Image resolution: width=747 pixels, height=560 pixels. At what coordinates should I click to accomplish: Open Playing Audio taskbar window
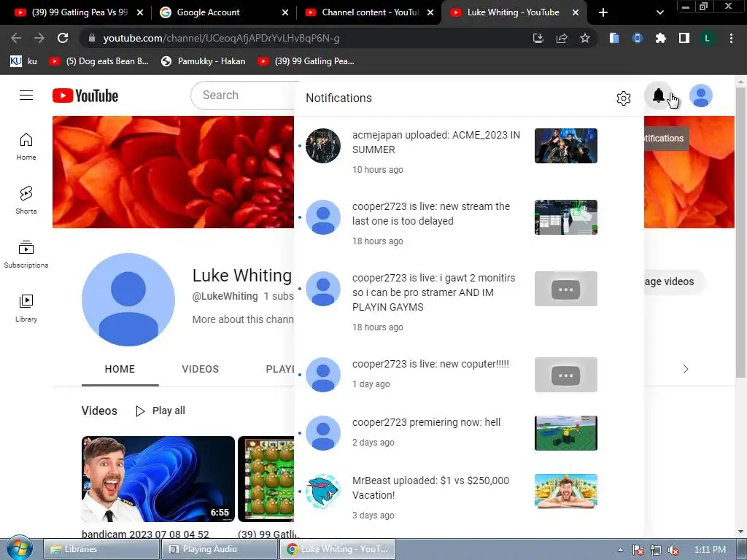point(219,549)
